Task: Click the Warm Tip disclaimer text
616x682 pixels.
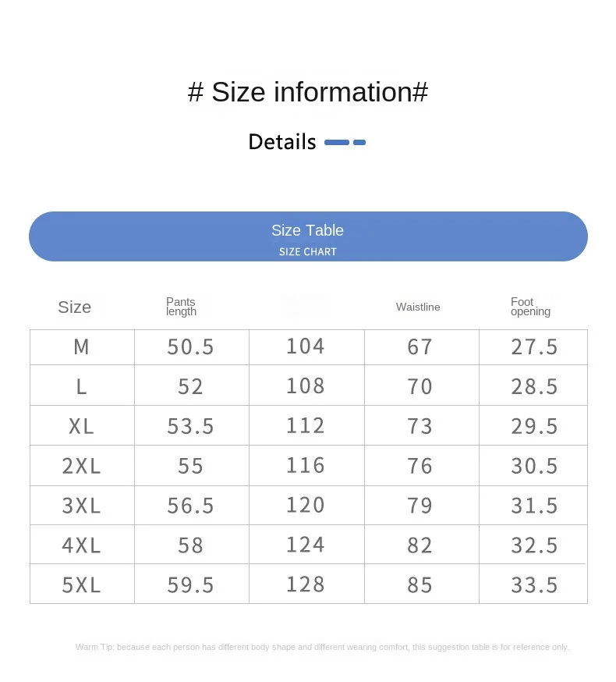Action: (322, 647)
